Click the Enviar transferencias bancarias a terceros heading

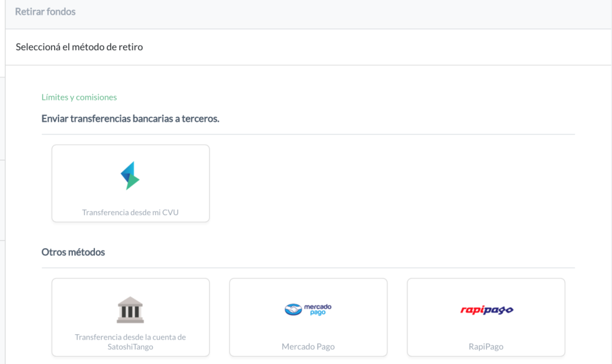click(x=130, y=118)
